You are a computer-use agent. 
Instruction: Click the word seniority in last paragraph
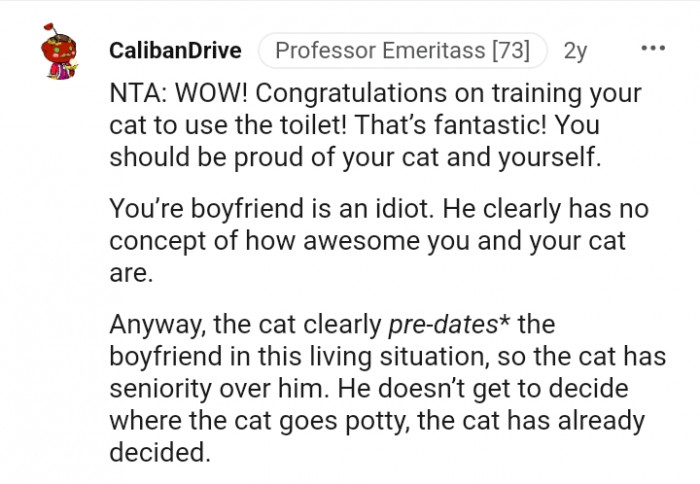[x=161, y=388]
